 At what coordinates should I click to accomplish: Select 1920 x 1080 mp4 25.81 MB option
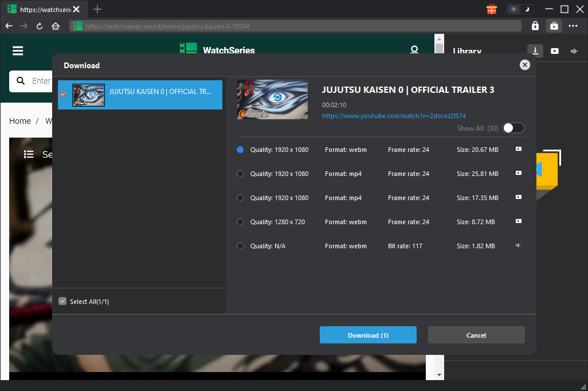(240, 174)
